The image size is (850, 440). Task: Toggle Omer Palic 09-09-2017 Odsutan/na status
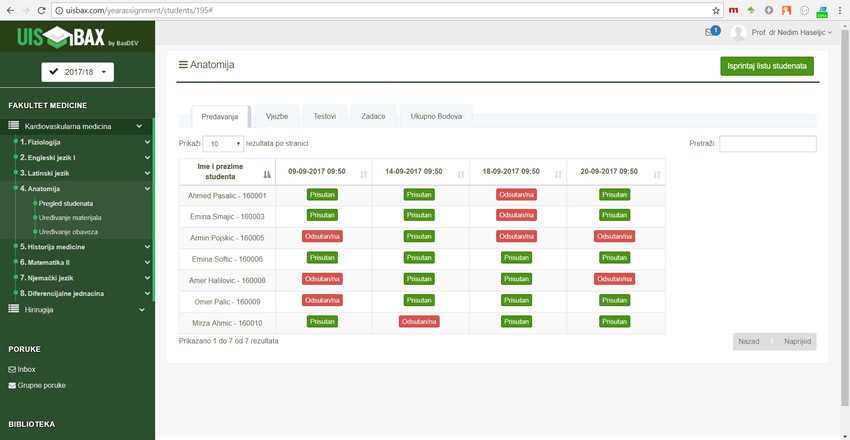322,300
